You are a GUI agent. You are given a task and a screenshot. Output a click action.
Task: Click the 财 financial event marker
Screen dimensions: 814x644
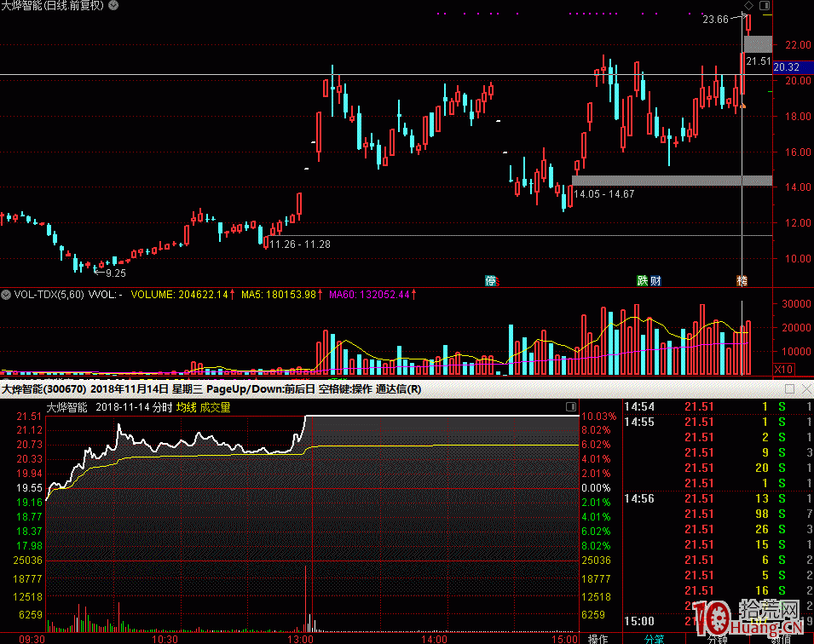pyautogui.click(x=654, y=280)
